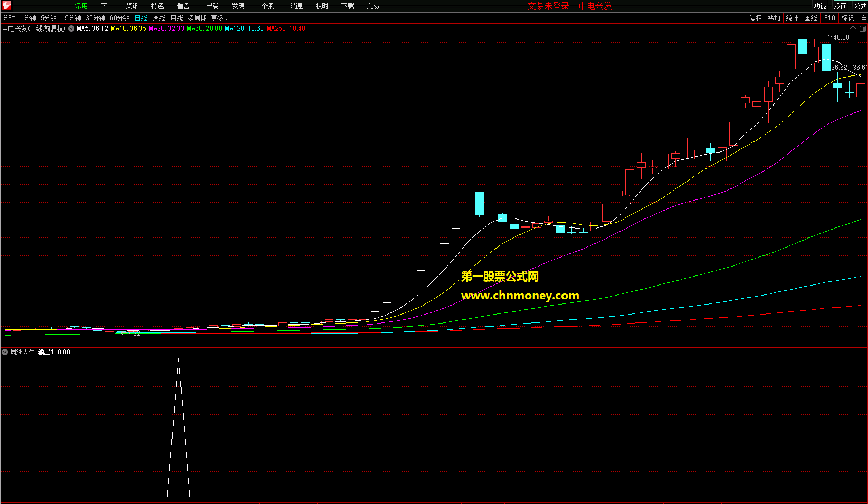
Task: Open the 个股 menu
Action: click(x=268, y=6)
